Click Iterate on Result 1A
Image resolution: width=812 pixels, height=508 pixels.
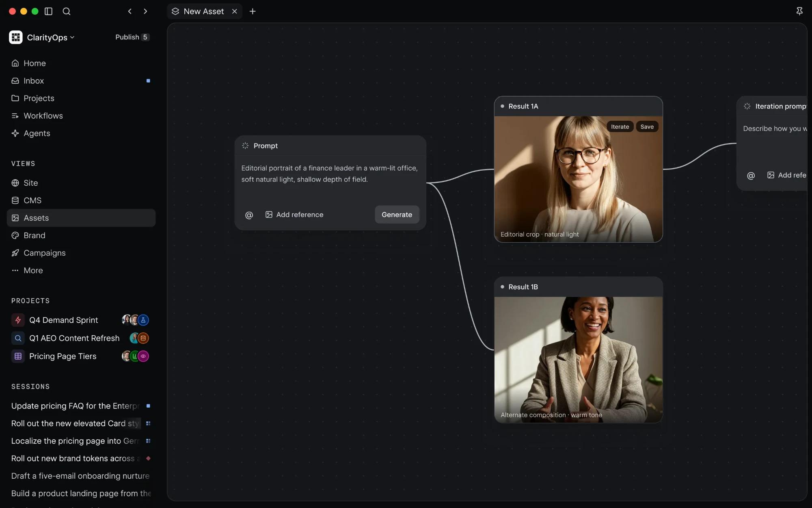(620, 127)
